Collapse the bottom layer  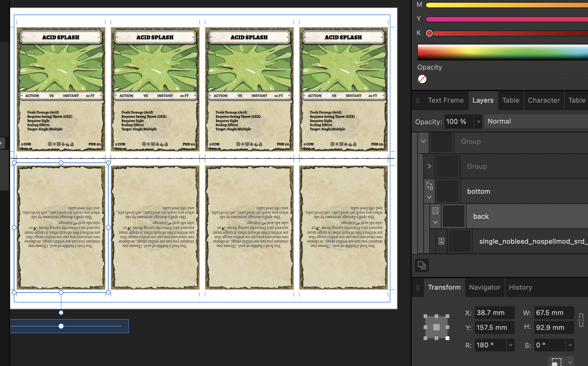(x=429, y=197)
